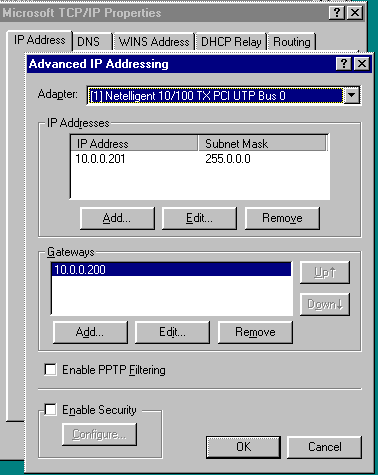Add a new gateway
This screenshot has width=381, height=475.
(90, 332)
